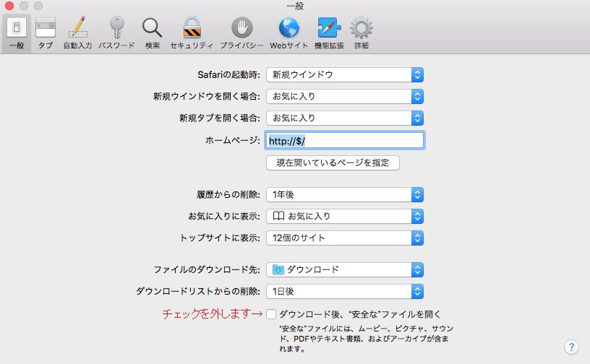The image size is (590, 364).
Task: Change the 履歴からの削除 setting dropdown
Action: [345, 194]
